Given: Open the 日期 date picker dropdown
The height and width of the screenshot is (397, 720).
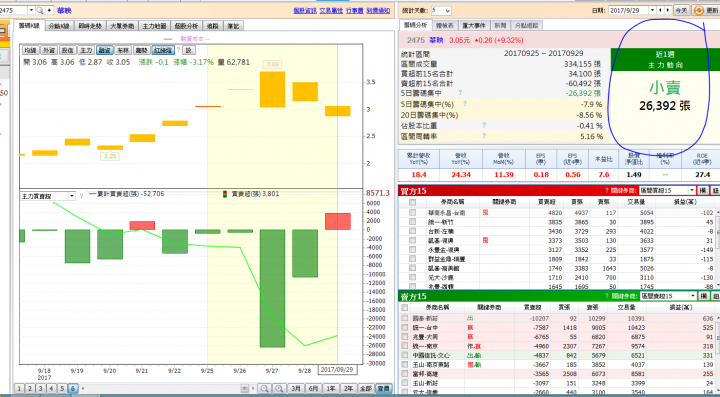Looking at the screenshot, I should [x=652, y=10].
